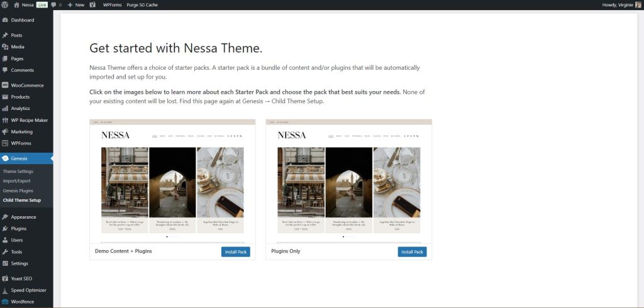Image resolution: width=644 pixels, height=308 pixels.
Task: Click the WP Recipe Maker icon
Action: (5, 120)
